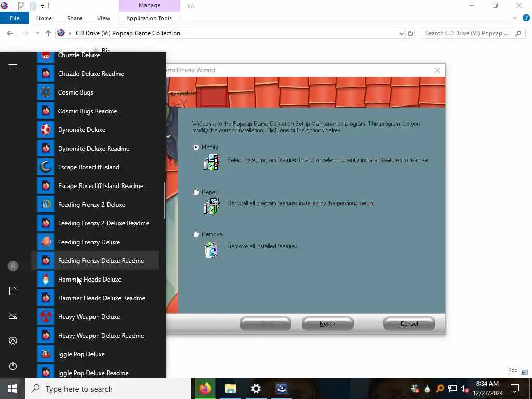532x399 pixels.
Task: Click the Escape Rosecliff Island Readme icon
Action: [x=46, y=185]
